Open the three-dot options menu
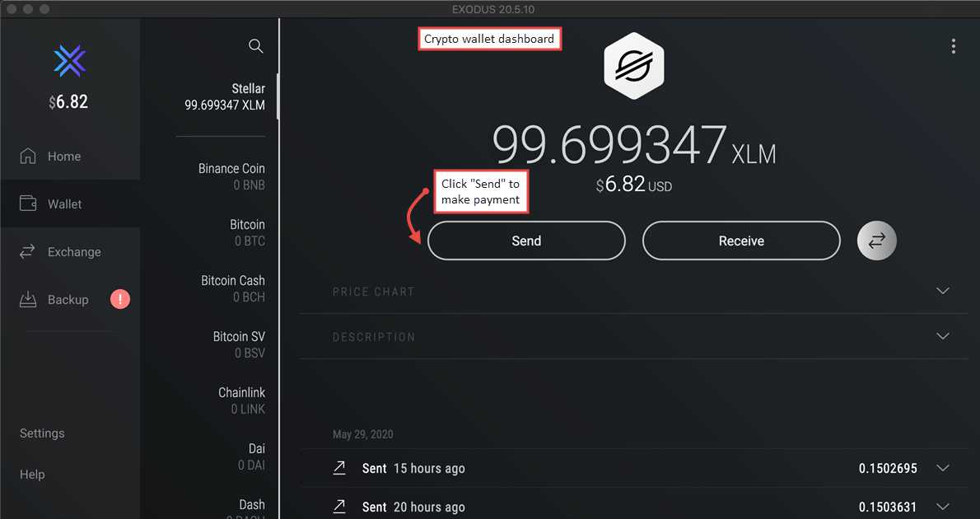 point(953,46)
